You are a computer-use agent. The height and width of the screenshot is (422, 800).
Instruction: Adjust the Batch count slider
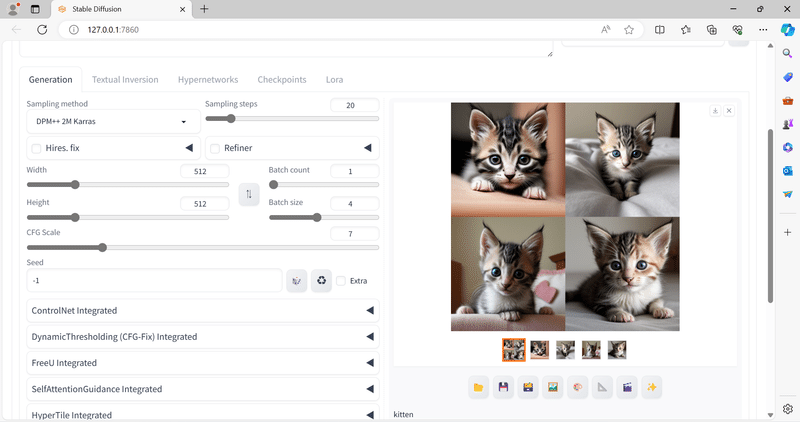(x=324, y=185)
